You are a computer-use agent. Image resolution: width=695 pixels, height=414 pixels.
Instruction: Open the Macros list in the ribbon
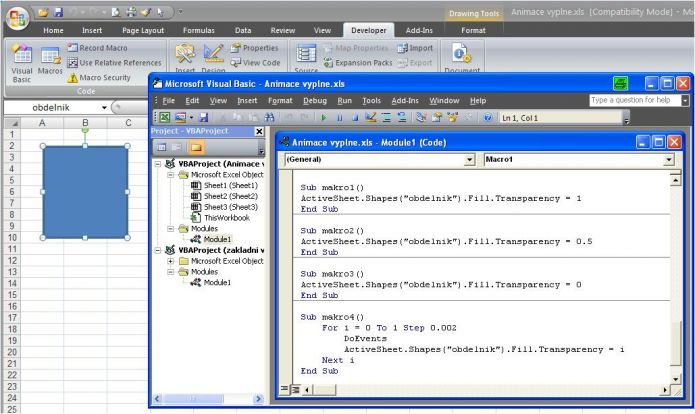(x=50, y=61)
